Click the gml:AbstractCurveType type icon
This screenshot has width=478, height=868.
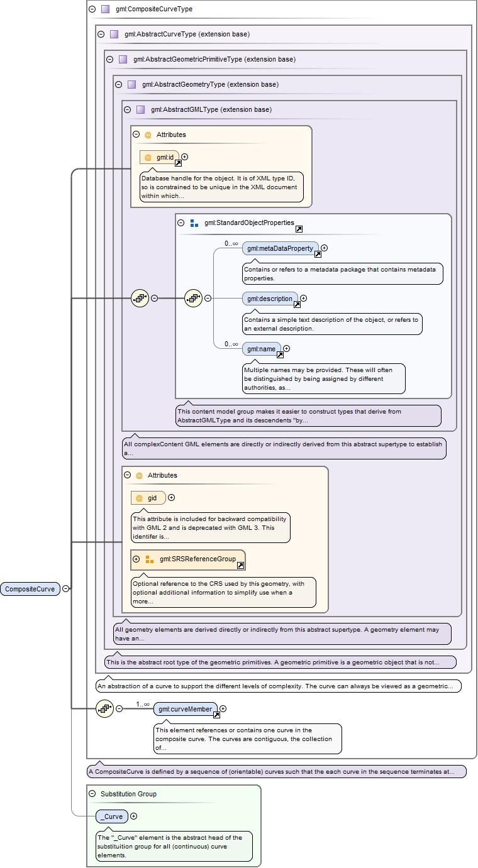click(x=114, y=35)
